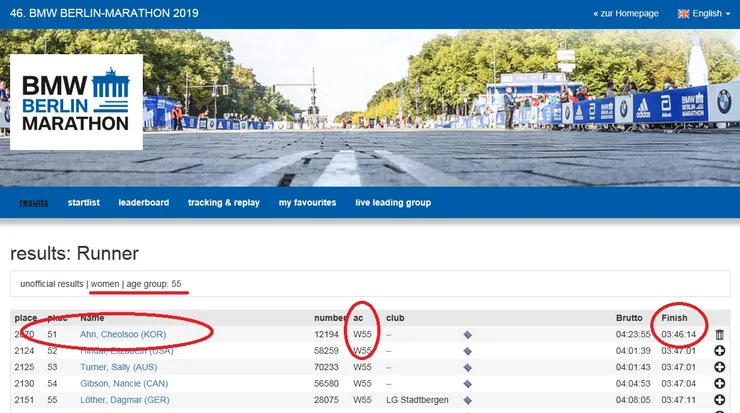Click the results: Runner heading
The width and height of the screenshot is (740, 413).
[x=74, y=253]
